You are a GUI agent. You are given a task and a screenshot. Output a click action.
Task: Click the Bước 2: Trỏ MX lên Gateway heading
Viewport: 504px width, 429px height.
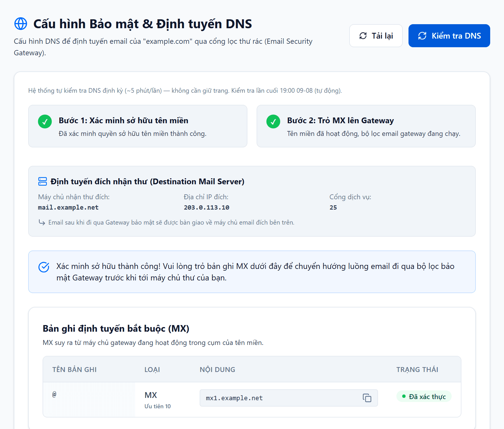tap(340, 120)
